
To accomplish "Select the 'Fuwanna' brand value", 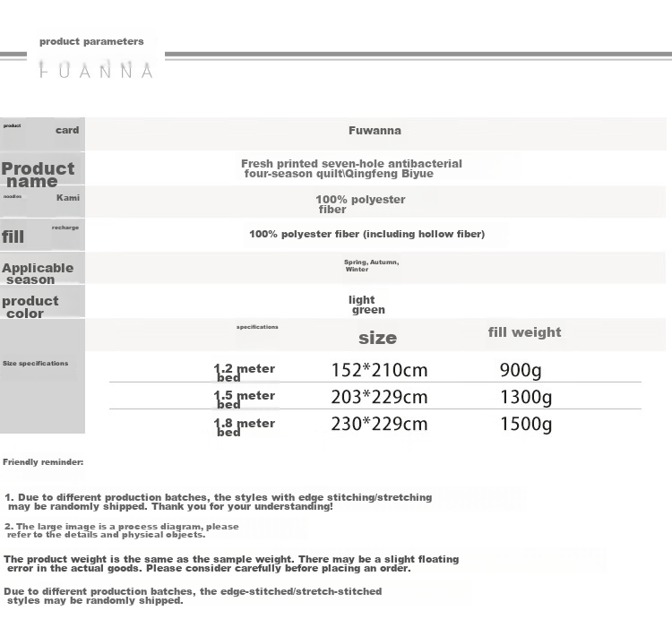I will (x=375, y=131).
